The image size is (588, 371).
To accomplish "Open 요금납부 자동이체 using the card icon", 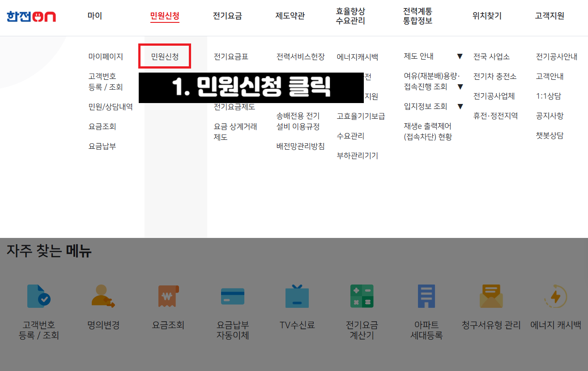I will coord(232,296).
